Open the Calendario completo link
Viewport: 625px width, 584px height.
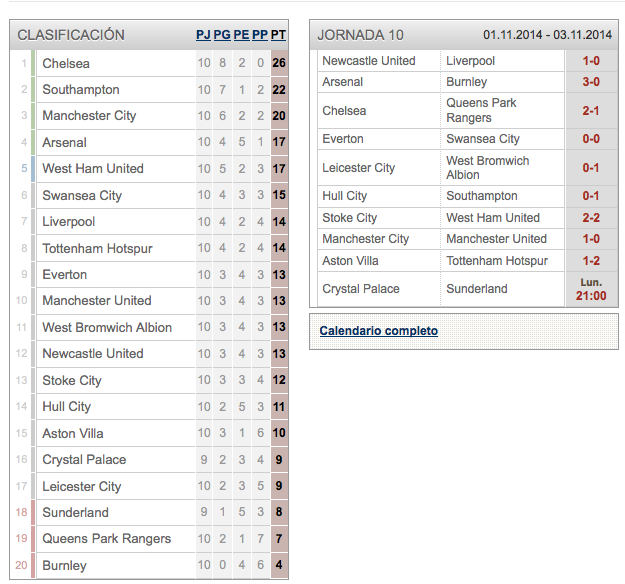pos(379,331)
